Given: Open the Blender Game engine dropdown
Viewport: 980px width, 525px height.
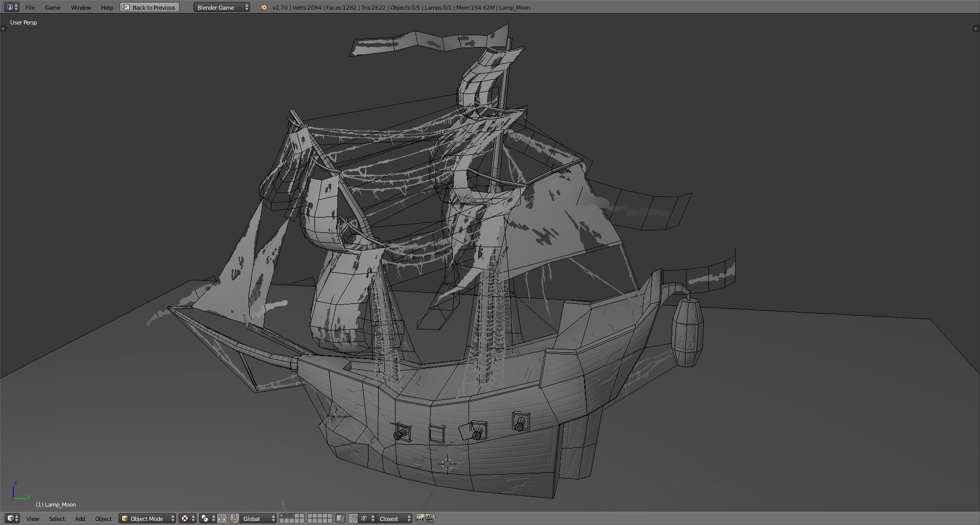Looking at the screenshot, I should 222,7.
